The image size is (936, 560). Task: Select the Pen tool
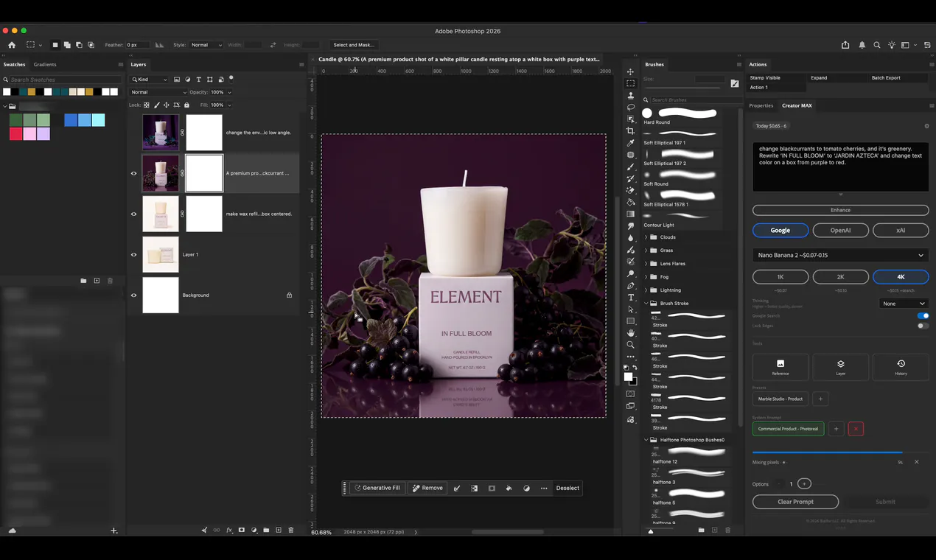630,286
